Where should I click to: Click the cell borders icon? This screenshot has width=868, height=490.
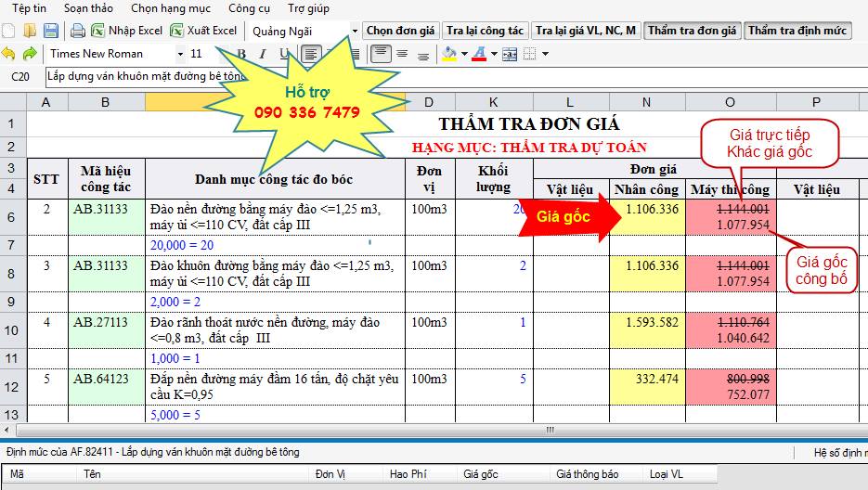click(x=530, y=54)
